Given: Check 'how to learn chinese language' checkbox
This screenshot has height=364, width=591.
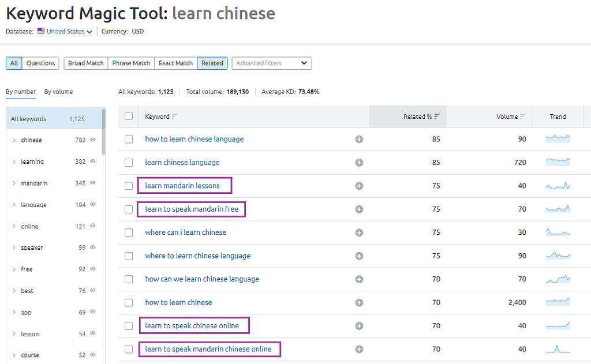Looking at the screenshot, I should pyautogui.click(x=129, y=140).
